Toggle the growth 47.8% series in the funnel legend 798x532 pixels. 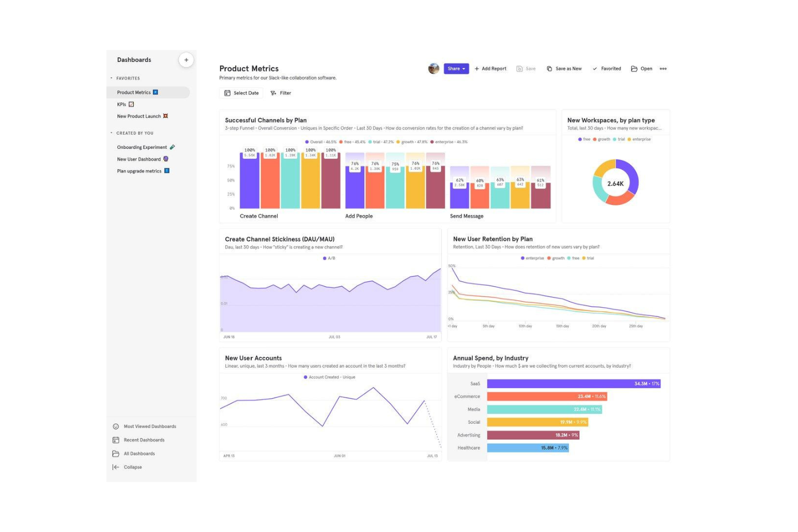[x=412, y=142]
